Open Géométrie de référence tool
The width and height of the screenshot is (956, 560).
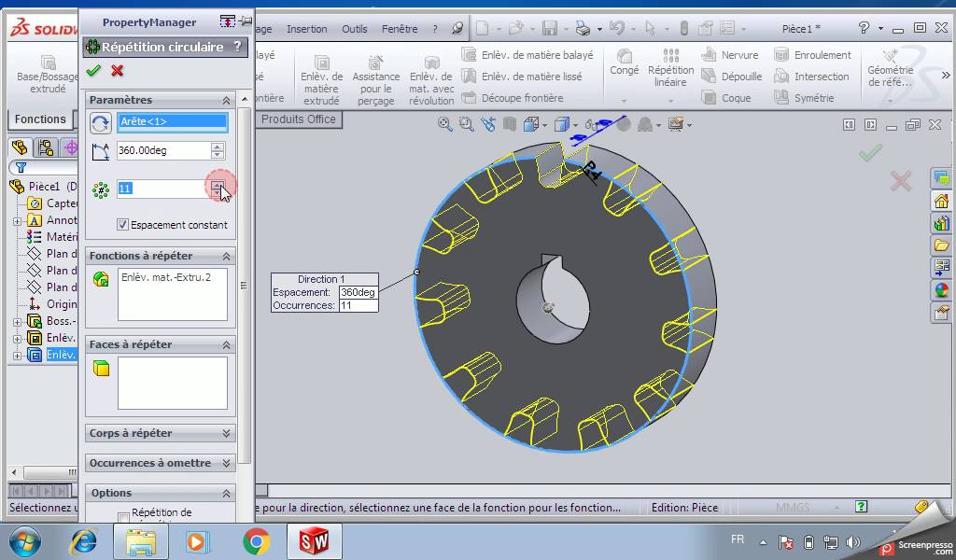coord(890,67)
